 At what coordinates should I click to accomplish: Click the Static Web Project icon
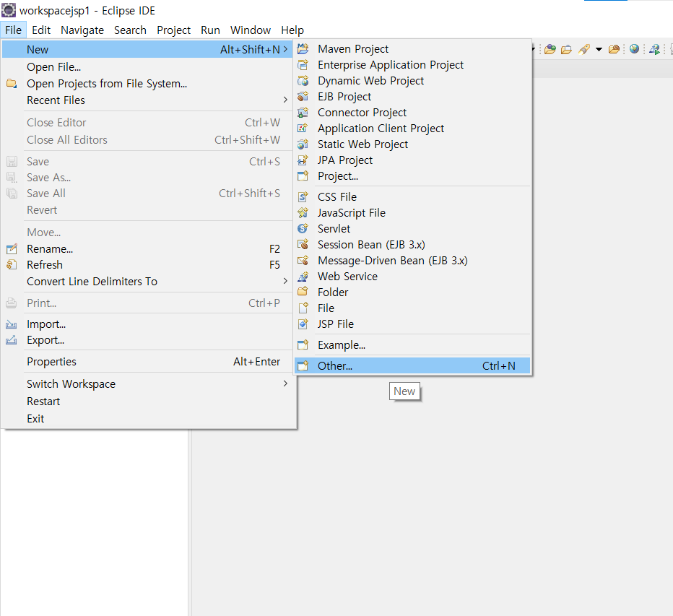303,144
